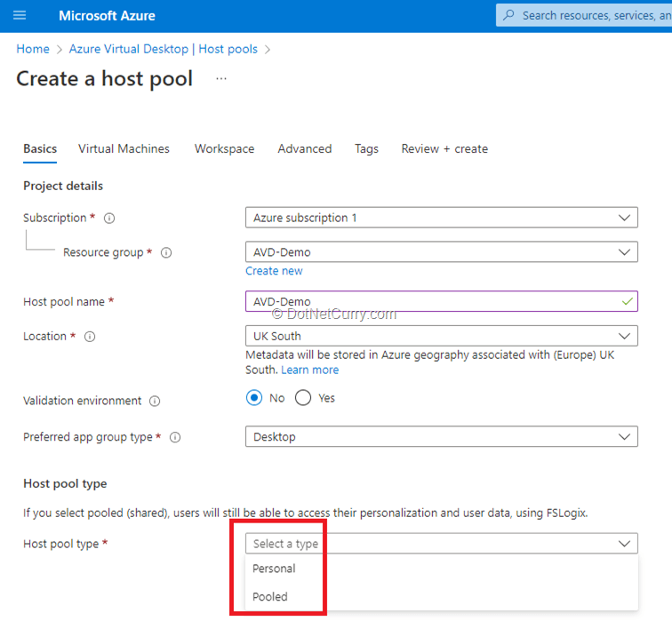
Task: Click Create new resource group link
Action: tap(274, 271)
